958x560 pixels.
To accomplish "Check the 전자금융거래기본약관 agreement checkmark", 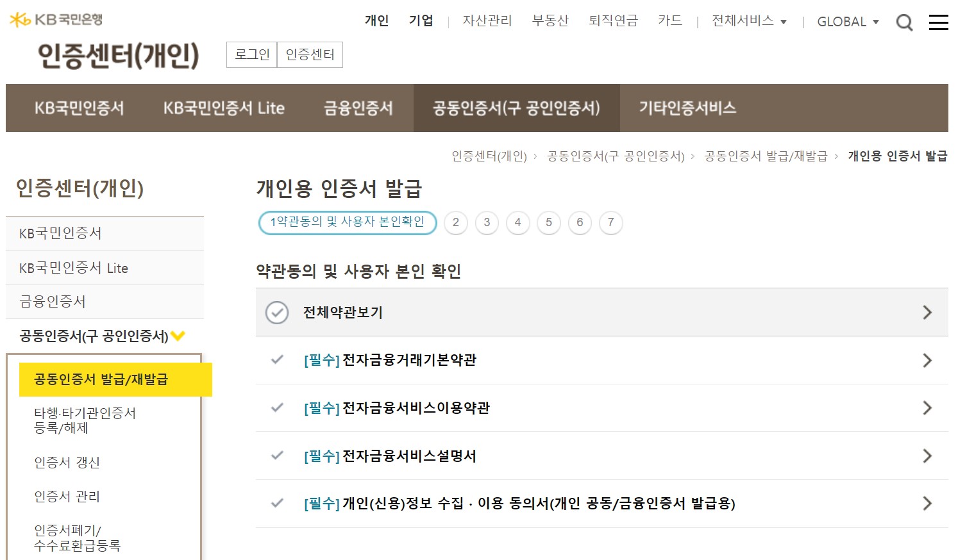I will (x=277, y=360).
